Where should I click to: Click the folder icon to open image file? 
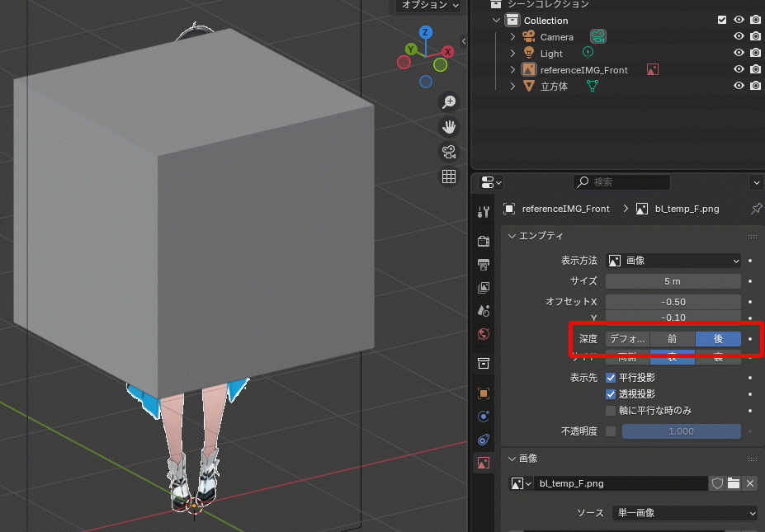pyautogui.click(x=733, y=483)
